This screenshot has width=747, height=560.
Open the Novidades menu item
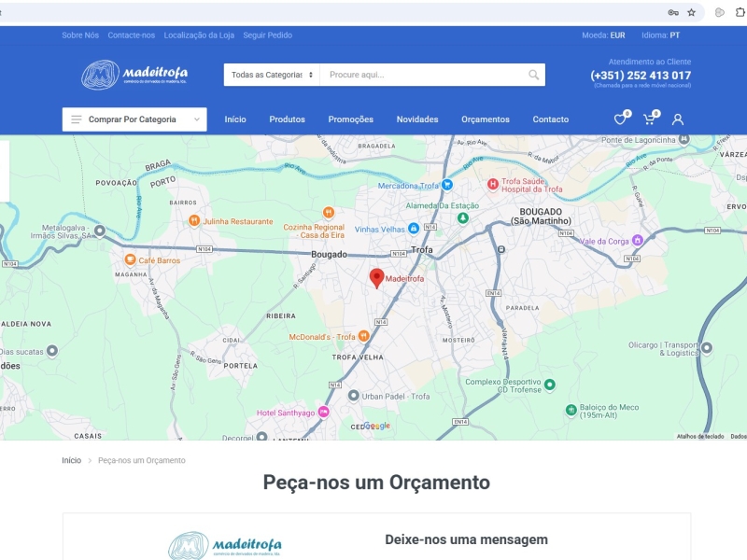(417, 119)
